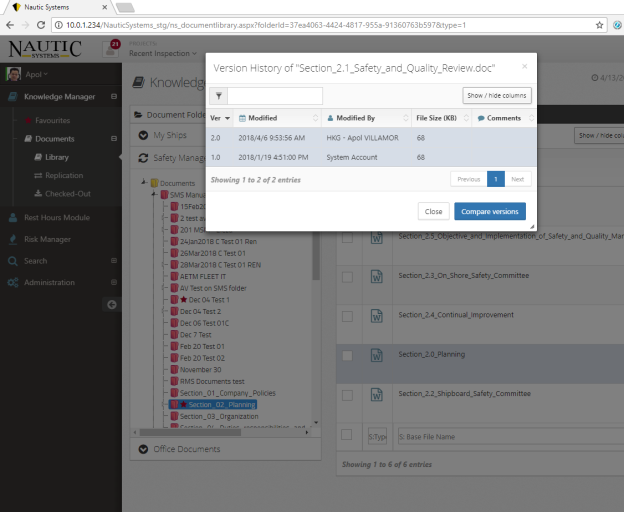Click the version history filter text field
The image size is (624, 512).
(x=275, y=96)
